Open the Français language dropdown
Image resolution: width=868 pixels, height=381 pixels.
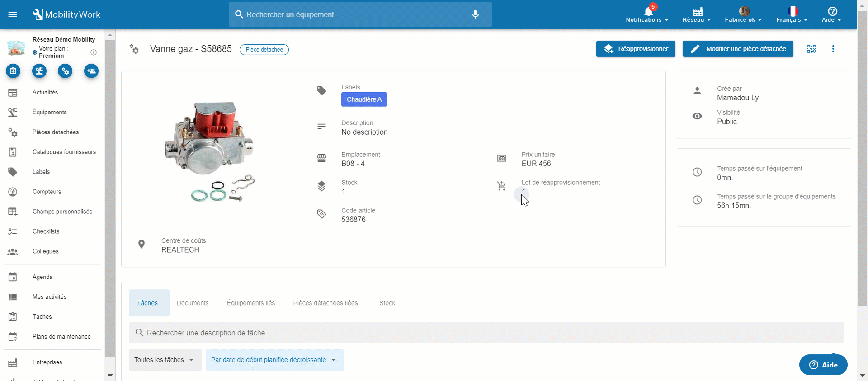click(792, 14)
